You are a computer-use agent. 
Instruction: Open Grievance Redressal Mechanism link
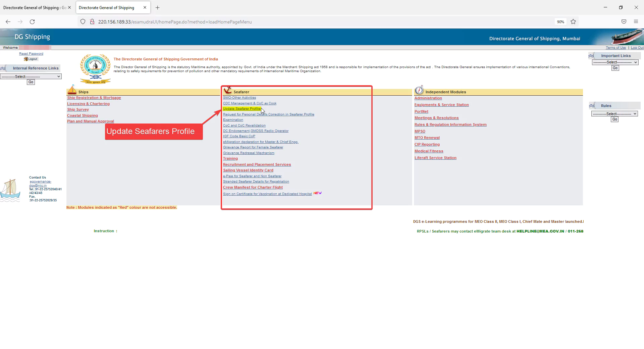249,153
